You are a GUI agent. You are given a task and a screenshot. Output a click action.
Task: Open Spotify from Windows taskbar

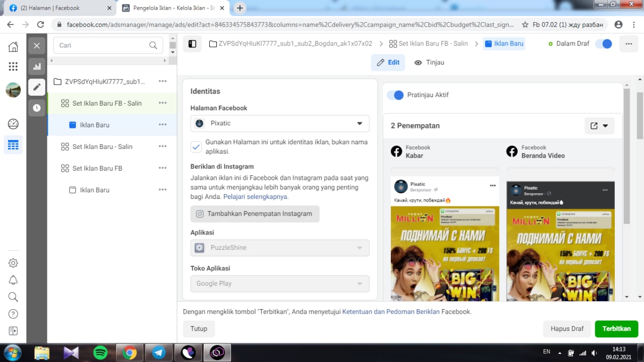[101, 353]
